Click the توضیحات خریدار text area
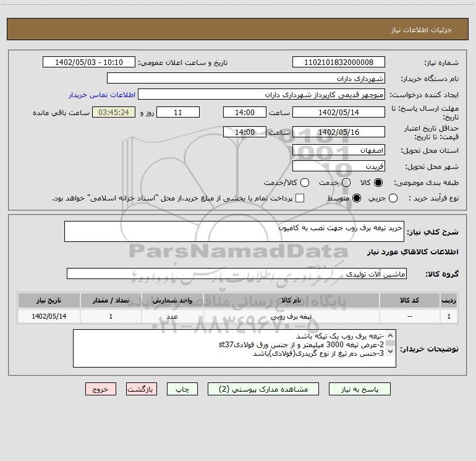 (234, 348)
